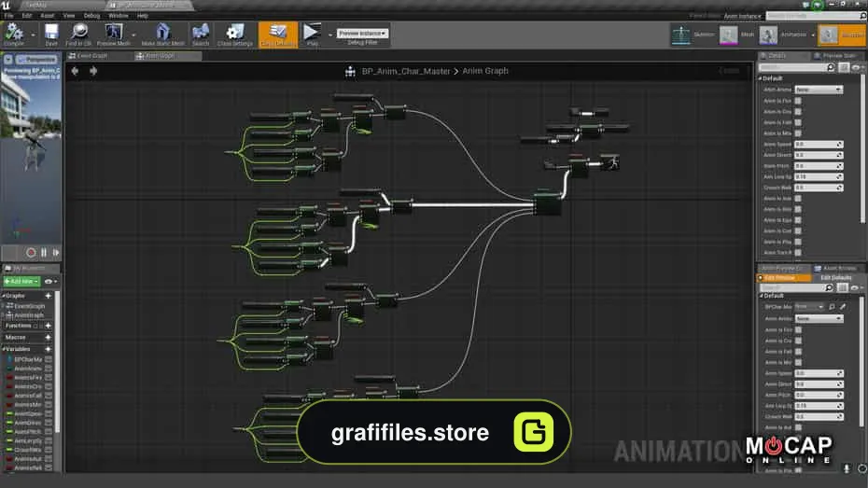868x488 pixels.
Task: Open the Anim Anima dropdown in Details
Action: pos(819,90)
